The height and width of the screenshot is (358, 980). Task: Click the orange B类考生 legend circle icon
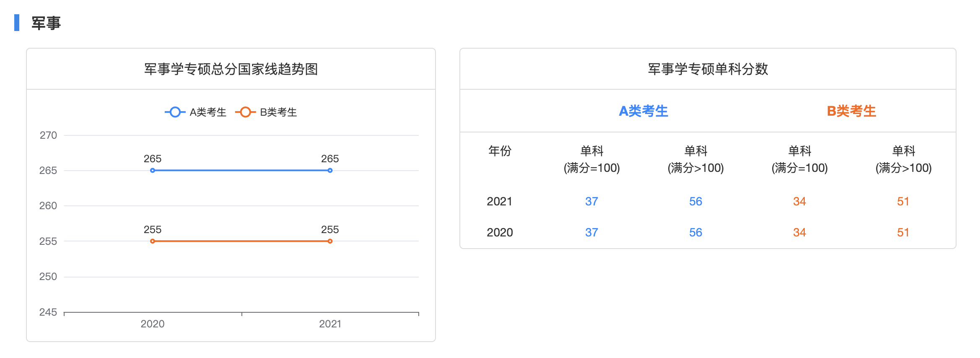246,112
